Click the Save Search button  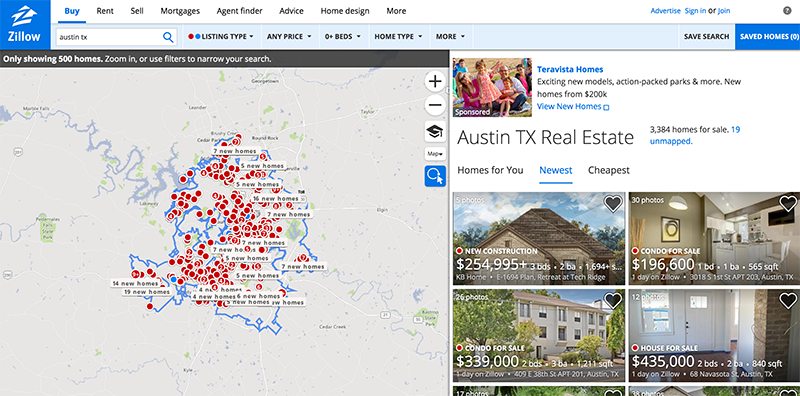pyautogui.click(x=707, y=37)
